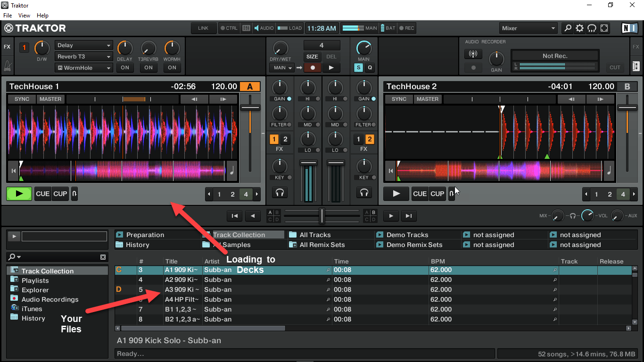Image resolution: width=644 pixels, height=362 pixels.
Task: Switch to the Demo Tracks playlist tab
Action: [405, 234]
